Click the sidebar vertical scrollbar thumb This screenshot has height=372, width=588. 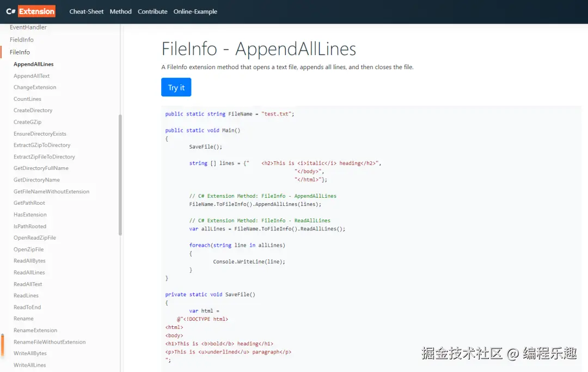point(120,175)
